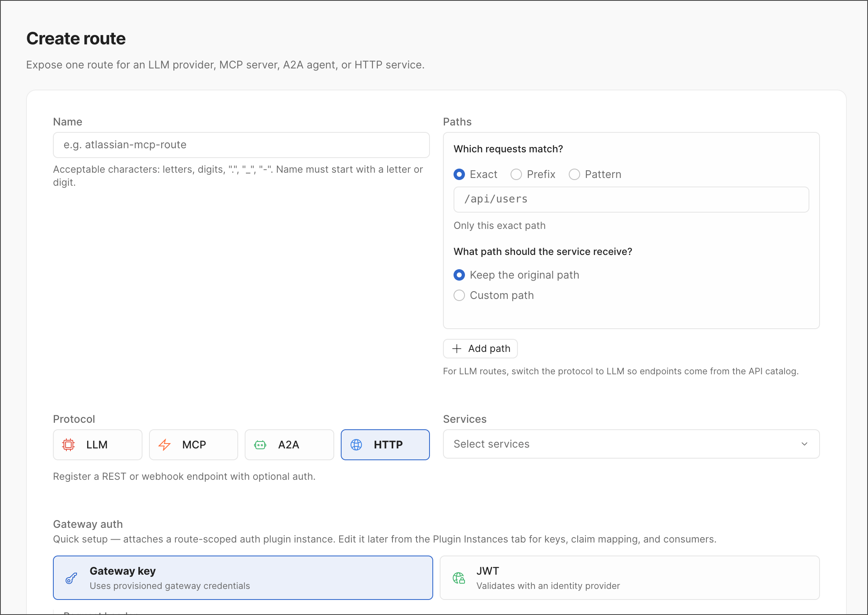Switch protocol to A2A
This screenshot has width=868, height=615.
289,445
